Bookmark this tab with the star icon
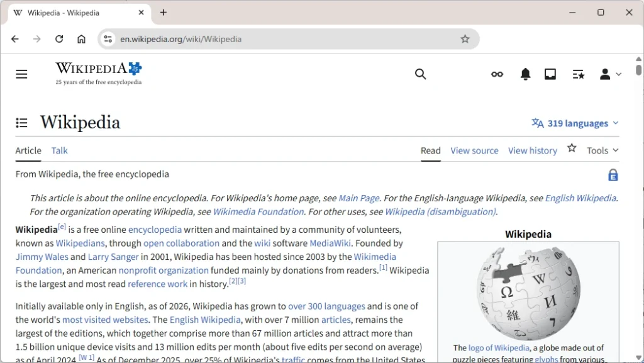Viewport: 644px width, 363px height. (465, 39)
